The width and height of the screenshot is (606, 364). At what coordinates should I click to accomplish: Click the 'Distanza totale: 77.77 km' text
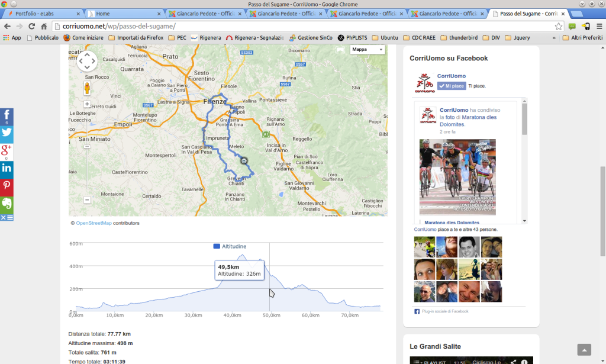(x=99, y=334)
